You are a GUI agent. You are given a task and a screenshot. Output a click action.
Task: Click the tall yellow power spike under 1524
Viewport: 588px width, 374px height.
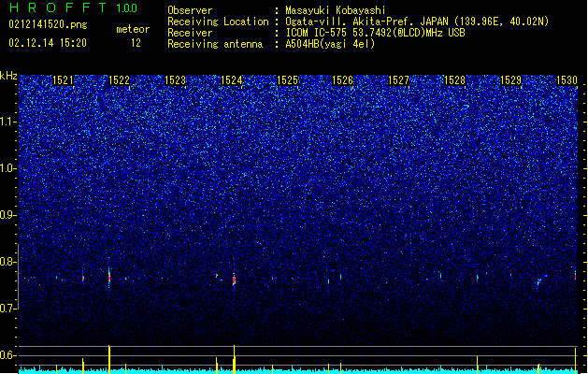point(234,359)
